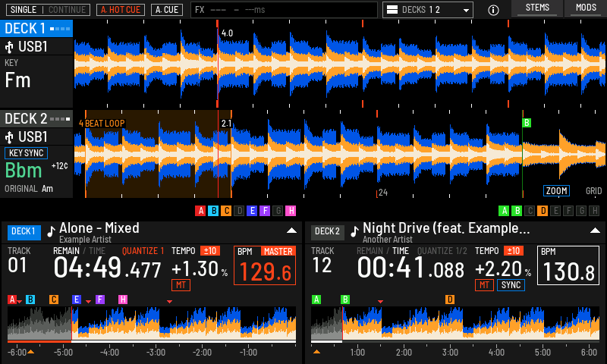Select Deck 1 empty hot cue G indicator
607x364 pixels.
pyautogui.click(x=278, y=211)
